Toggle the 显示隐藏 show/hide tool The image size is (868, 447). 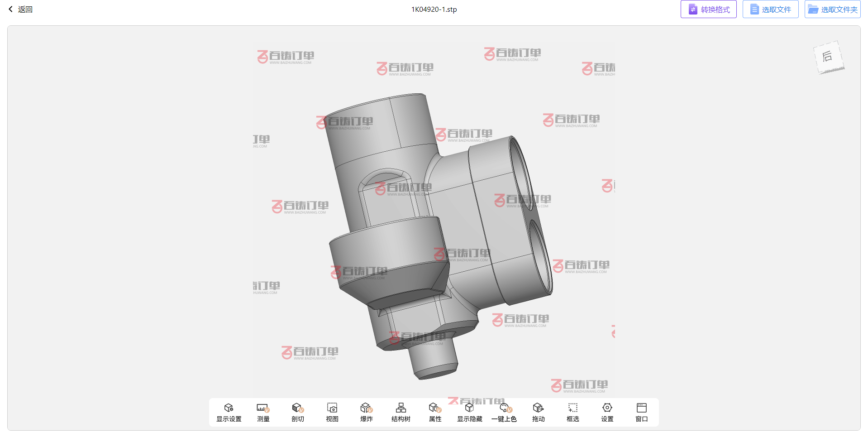[469, 412]
